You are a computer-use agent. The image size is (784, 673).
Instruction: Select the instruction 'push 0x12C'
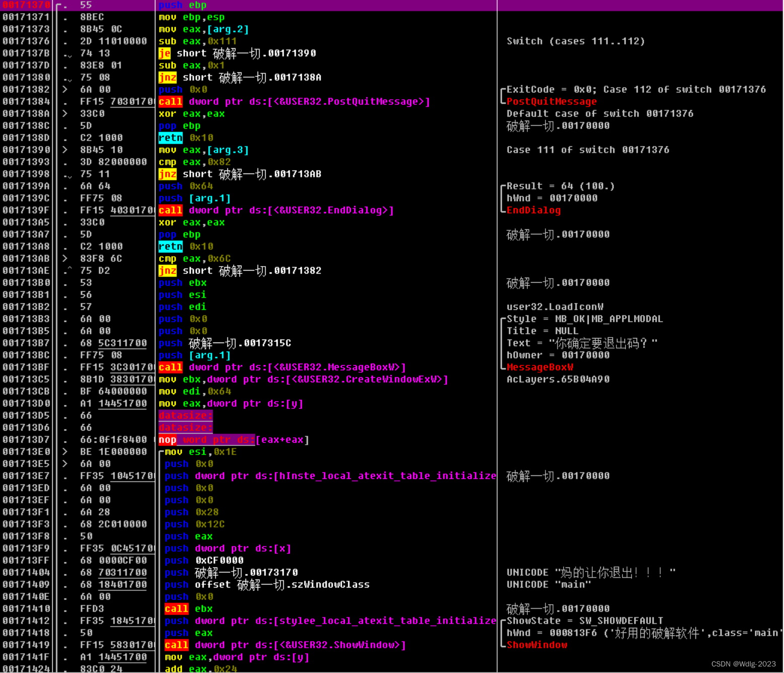195,524
